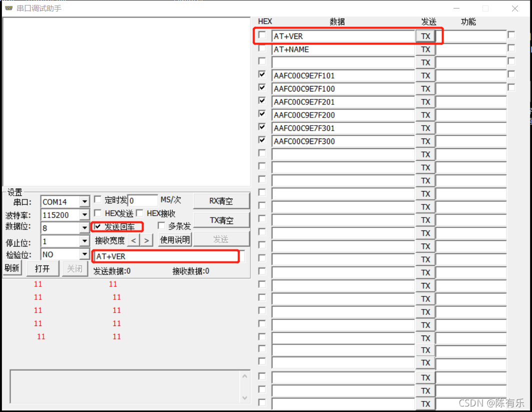Click the receive data display area

click(126, 102)
